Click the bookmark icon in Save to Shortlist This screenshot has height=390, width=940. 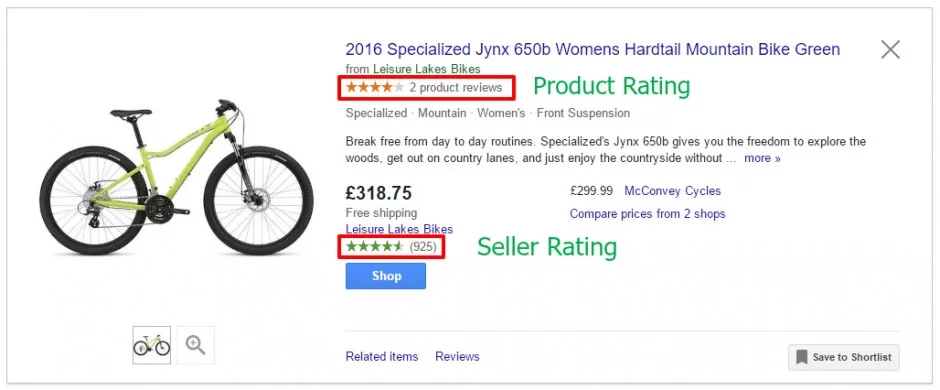[x=802, y=358]
